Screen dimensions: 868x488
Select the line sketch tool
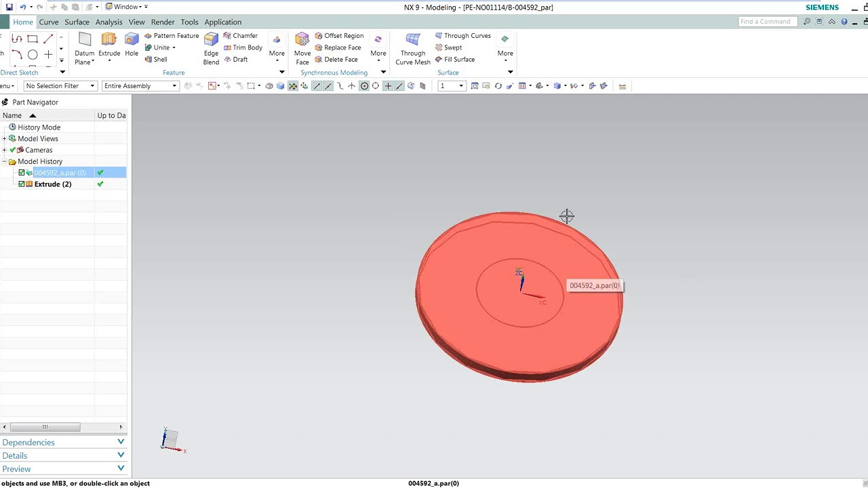[x=48, y=39]
